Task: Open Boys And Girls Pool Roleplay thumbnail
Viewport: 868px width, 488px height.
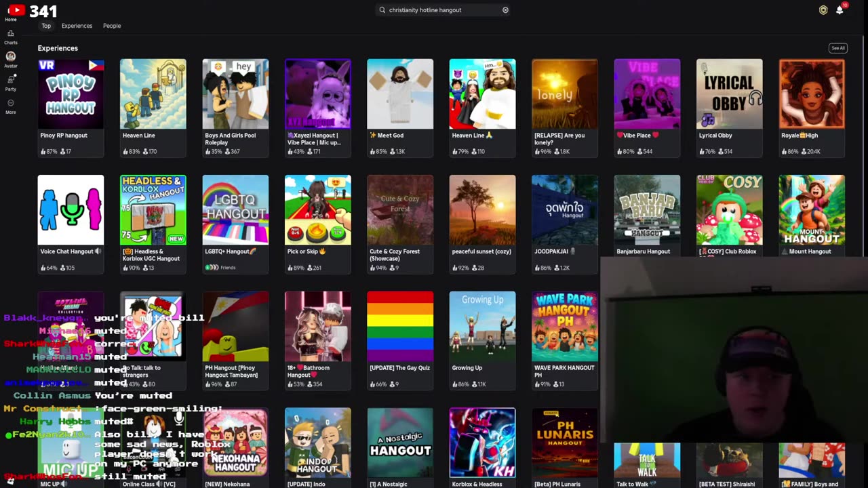Action: (235, 94)
